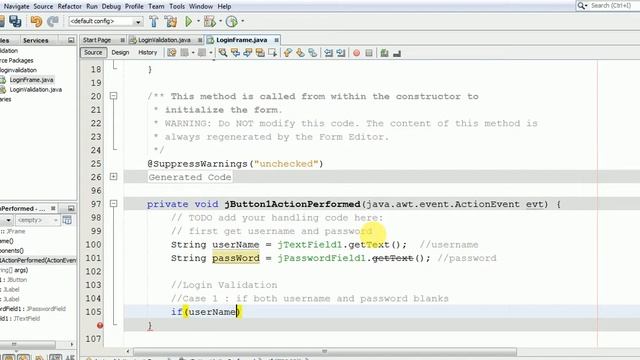Click the search magnifier icon at top right

coord(582,6)
